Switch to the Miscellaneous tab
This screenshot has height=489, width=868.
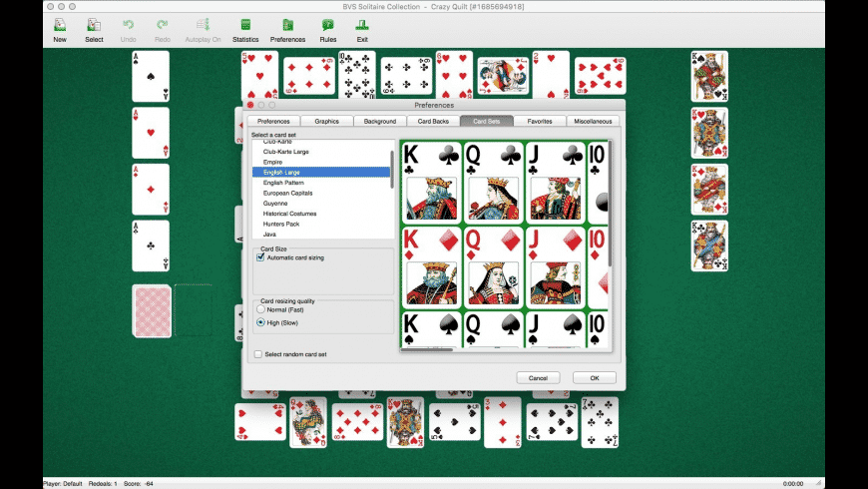tap(593, 122)
